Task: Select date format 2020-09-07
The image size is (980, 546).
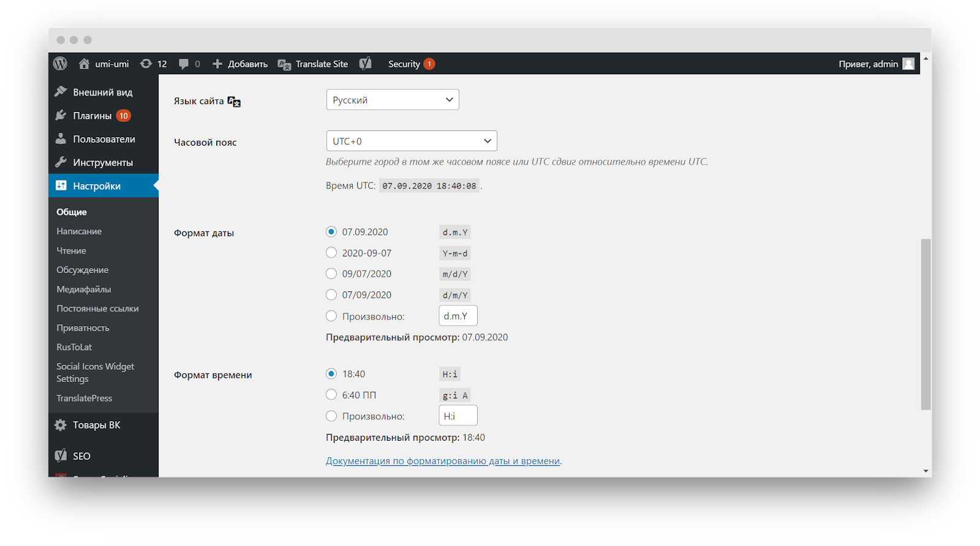Action: (331, 252)
